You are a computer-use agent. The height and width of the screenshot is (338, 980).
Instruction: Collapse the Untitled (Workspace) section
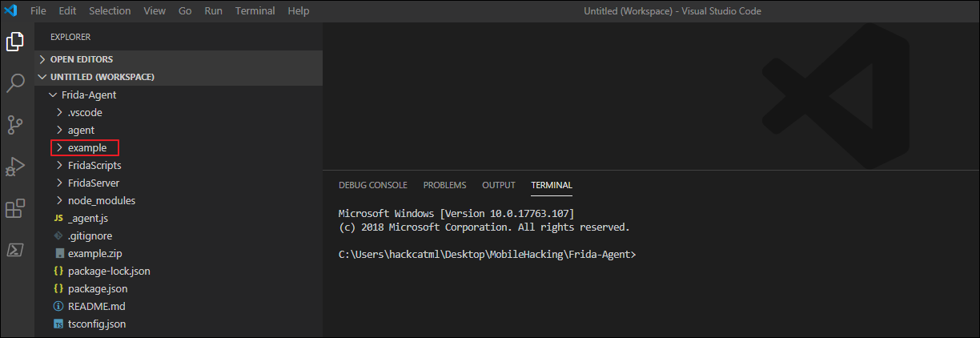(x=179, y=77)
